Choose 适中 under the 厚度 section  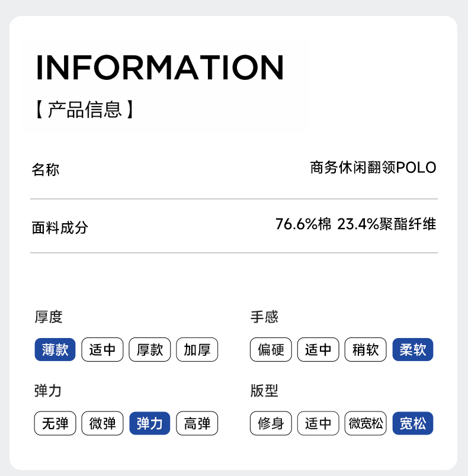[x=102, y=350]
